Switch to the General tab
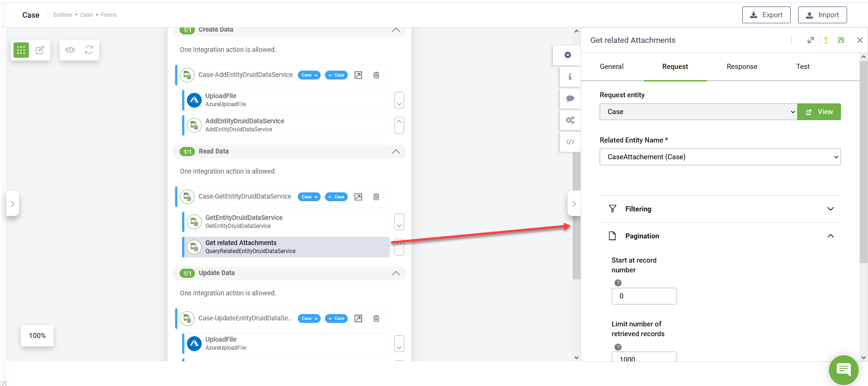 [611, 67]
